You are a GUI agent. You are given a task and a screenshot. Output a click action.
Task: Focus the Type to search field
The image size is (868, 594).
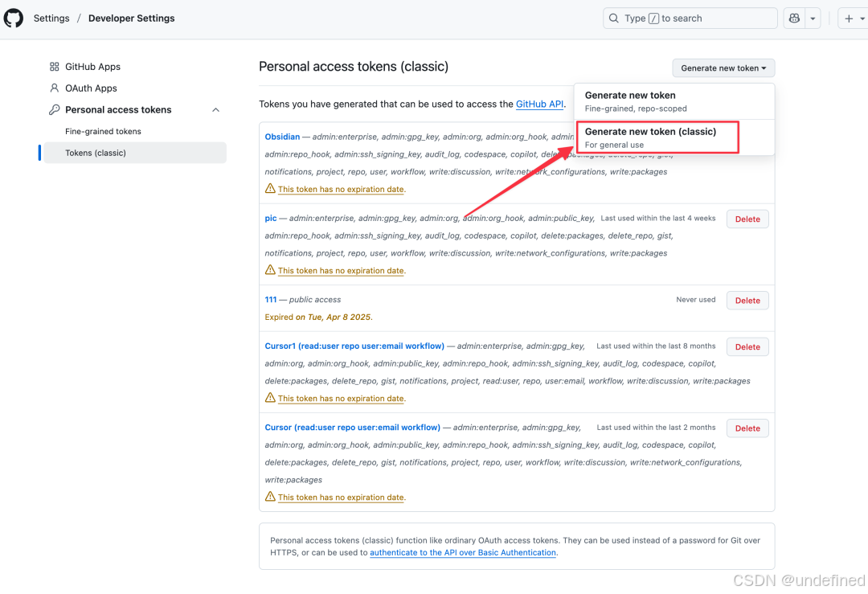(x=690, y=18)
